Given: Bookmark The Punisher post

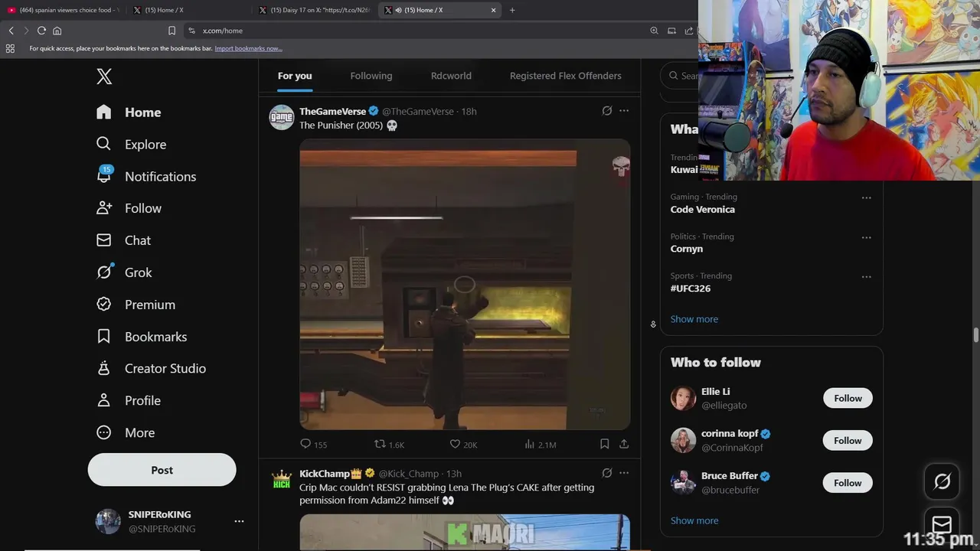Looking at the screenshot, I should click(604, 444).
